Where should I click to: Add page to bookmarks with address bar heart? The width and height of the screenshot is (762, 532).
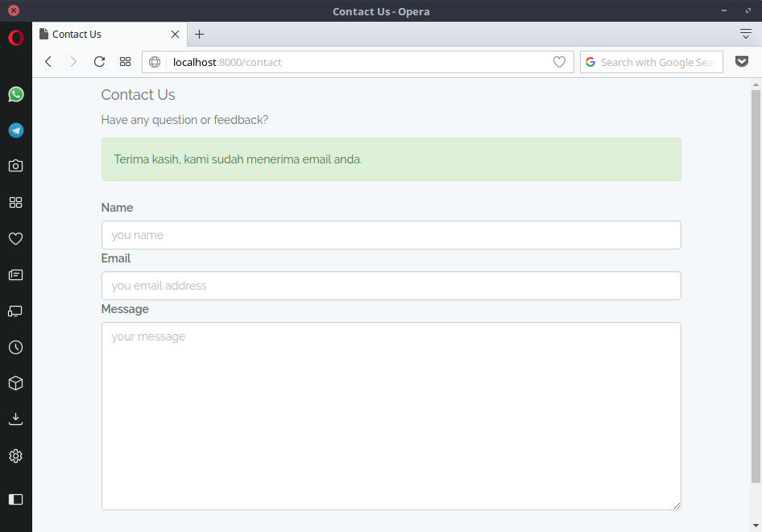click(x=559, y=62)
